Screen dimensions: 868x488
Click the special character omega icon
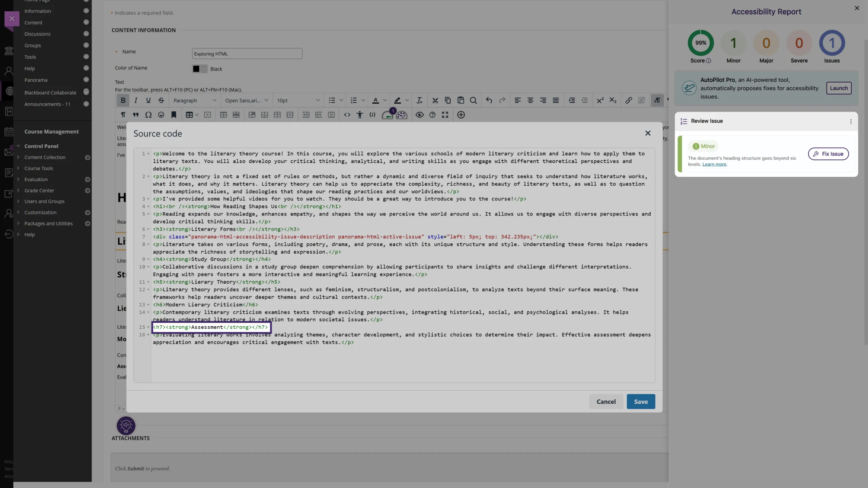pos(148,115)
